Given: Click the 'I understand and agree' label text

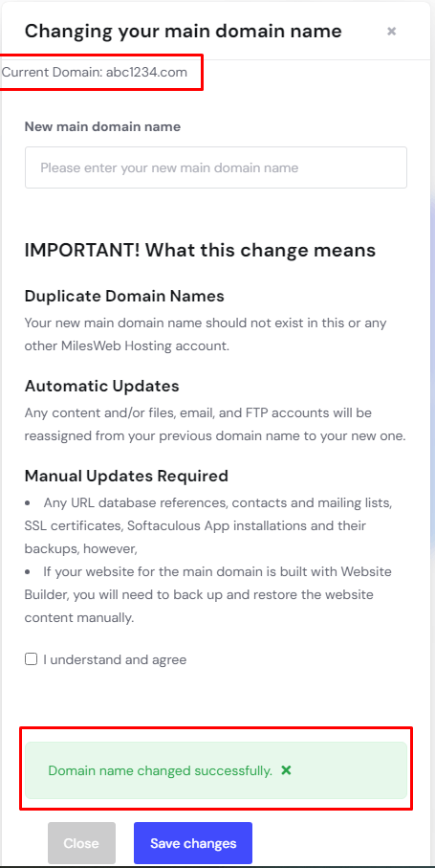Looking at the screenshot, I should (115, 659).
